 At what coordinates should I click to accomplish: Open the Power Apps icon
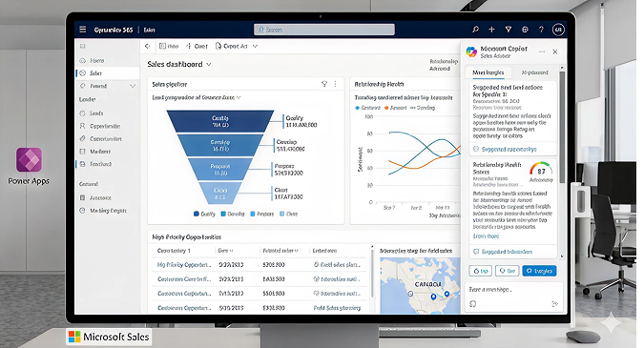29,159
